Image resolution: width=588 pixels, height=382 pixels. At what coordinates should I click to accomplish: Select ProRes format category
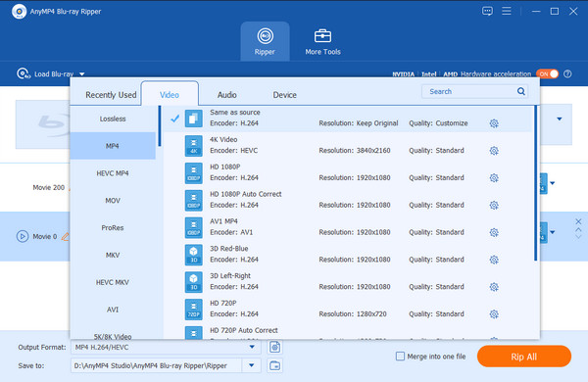click(x=113, y=227)
